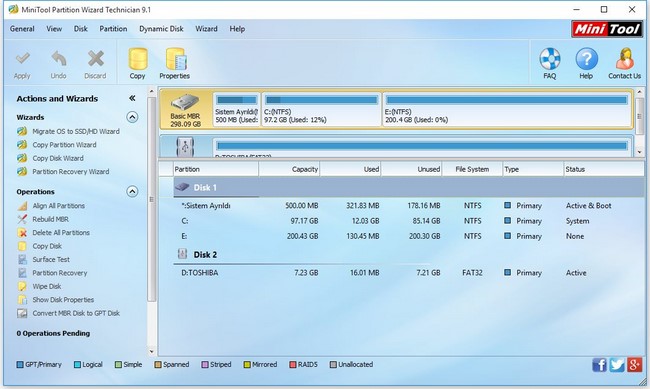Screen dimensions: 650x389
Task: Open the Dynamic Disk menu
Action: pos(161,29)
